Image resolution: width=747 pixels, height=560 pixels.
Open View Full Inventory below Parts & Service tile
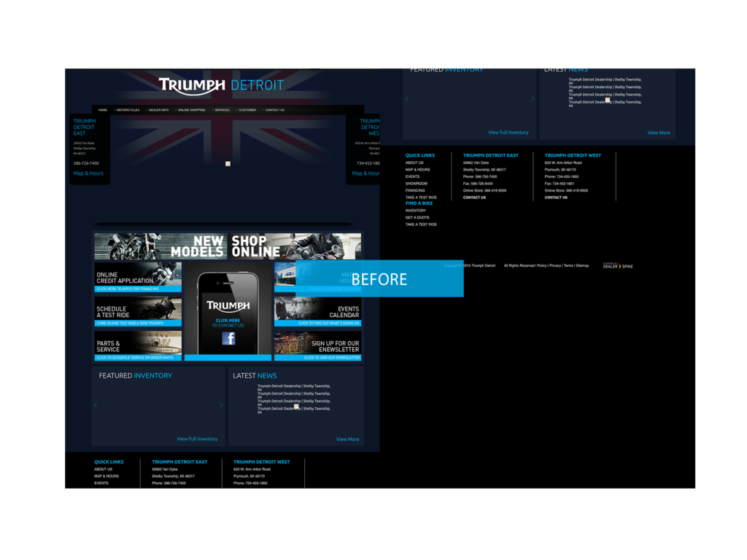pyautogui.click(x=197, y=439)
